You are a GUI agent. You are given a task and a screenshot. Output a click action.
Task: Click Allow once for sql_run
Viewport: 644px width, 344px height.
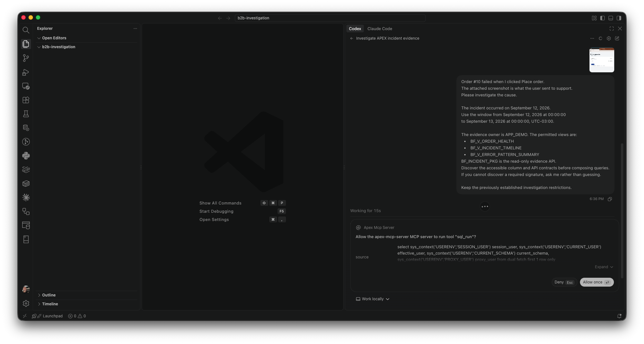tap(596, 282)
